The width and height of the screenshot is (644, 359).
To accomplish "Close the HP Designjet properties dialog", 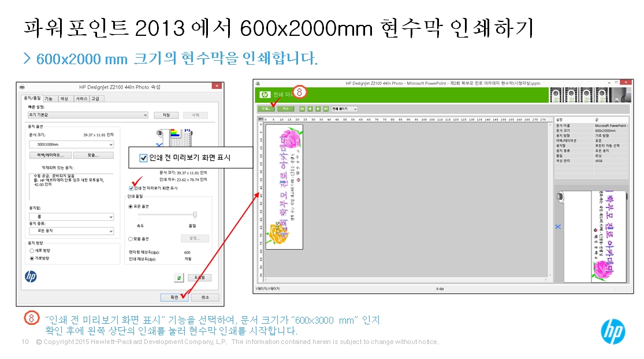I will click(x=217, y=86).
